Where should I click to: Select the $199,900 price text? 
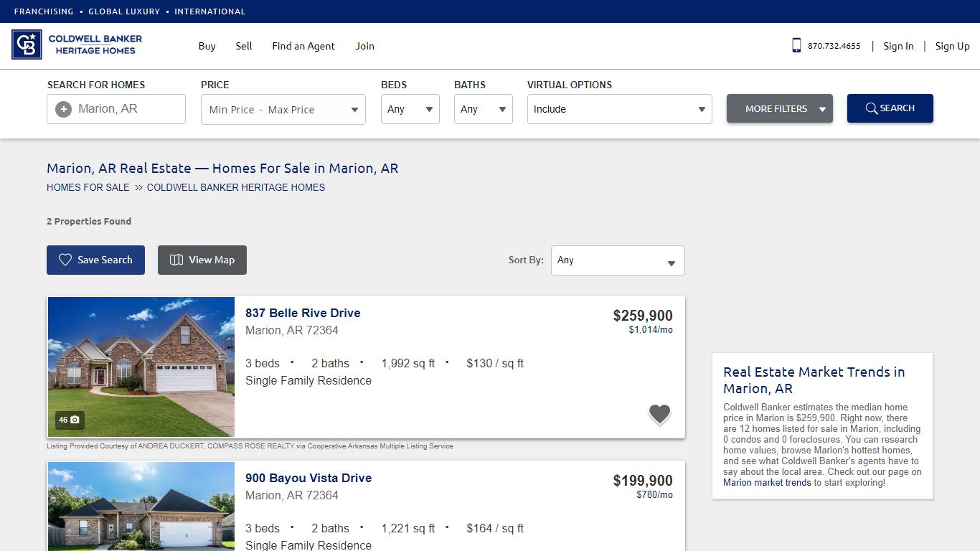(x=643, y=481)
